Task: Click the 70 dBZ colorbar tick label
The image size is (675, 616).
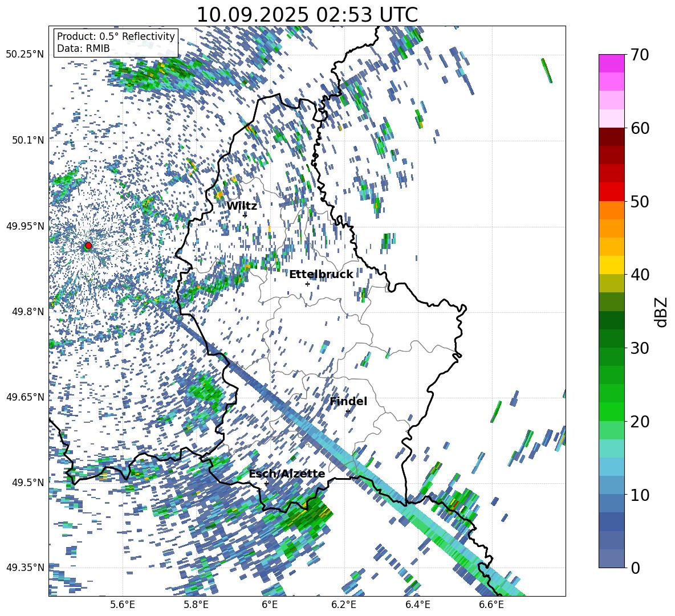Action: 640,55
